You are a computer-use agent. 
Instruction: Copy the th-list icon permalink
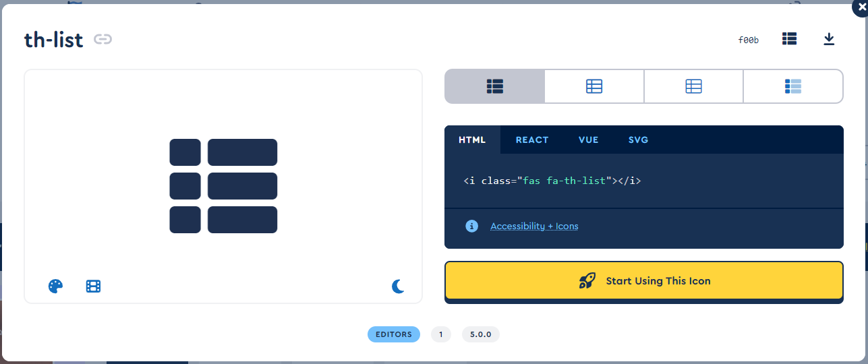click(103, 40)
